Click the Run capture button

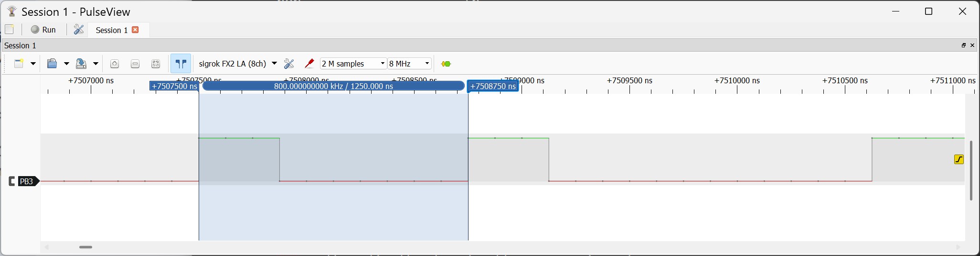click(43, 30)
